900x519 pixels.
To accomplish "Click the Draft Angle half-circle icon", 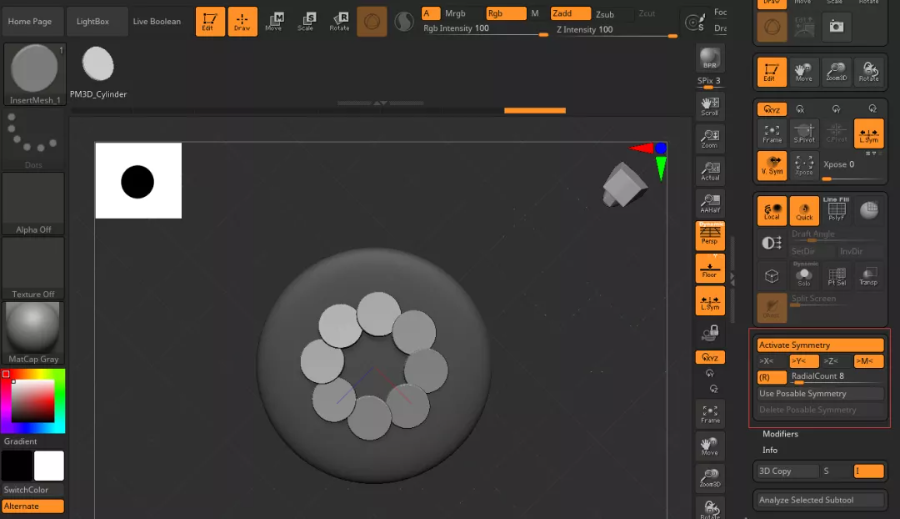I will coord(771,243).
